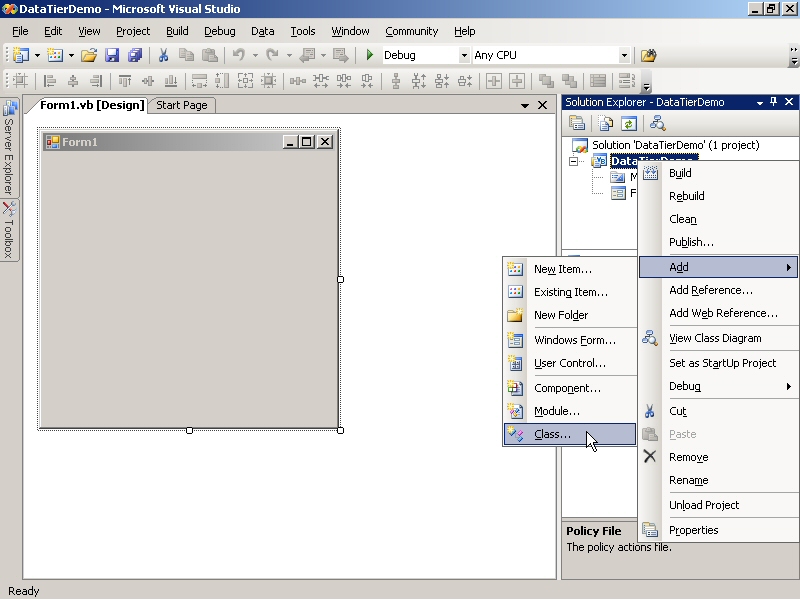Open Solution Explorer window position dropdown

tap(760, 103)
